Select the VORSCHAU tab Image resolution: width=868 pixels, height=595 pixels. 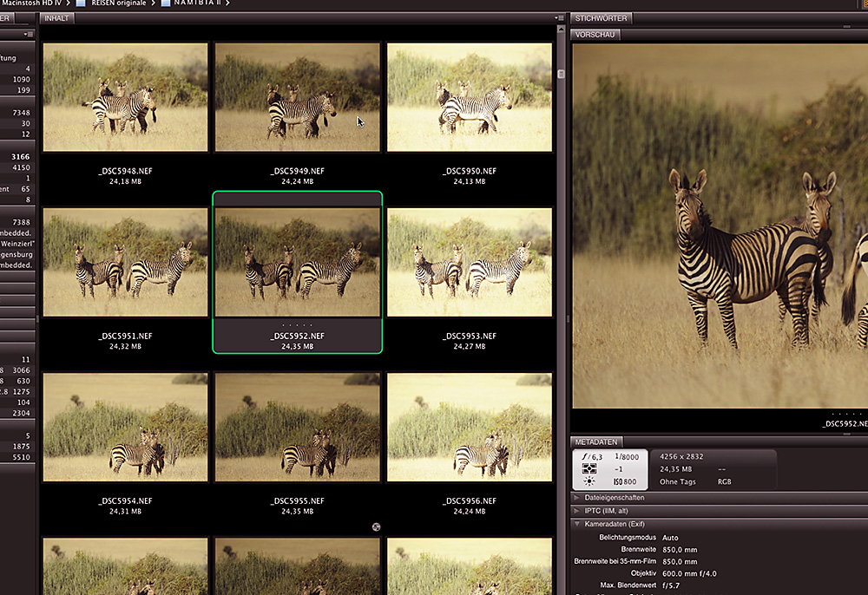595,35
